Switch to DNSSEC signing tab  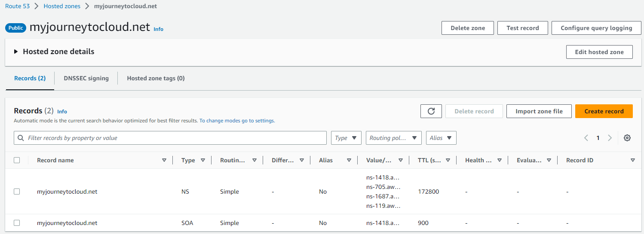pyautogui.click(x=86, y=78)
